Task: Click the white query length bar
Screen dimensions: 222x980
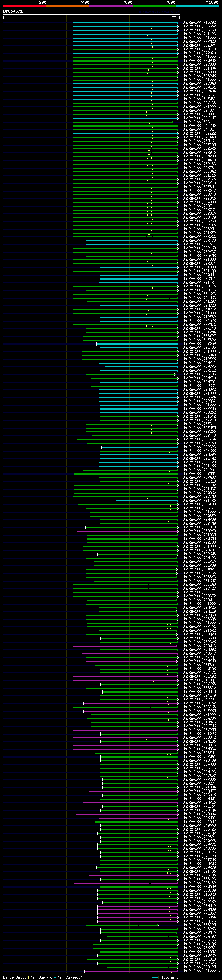Action: [x=92, y=14]
